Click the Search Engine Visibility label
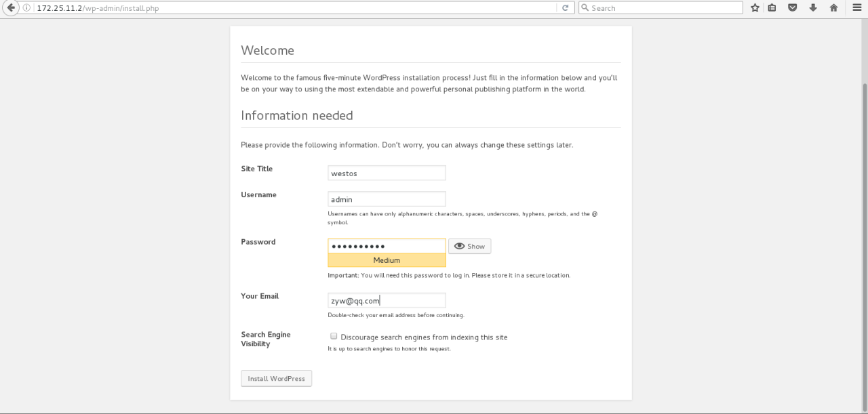This screenshot has width=868, height=414. click(265, 339)
